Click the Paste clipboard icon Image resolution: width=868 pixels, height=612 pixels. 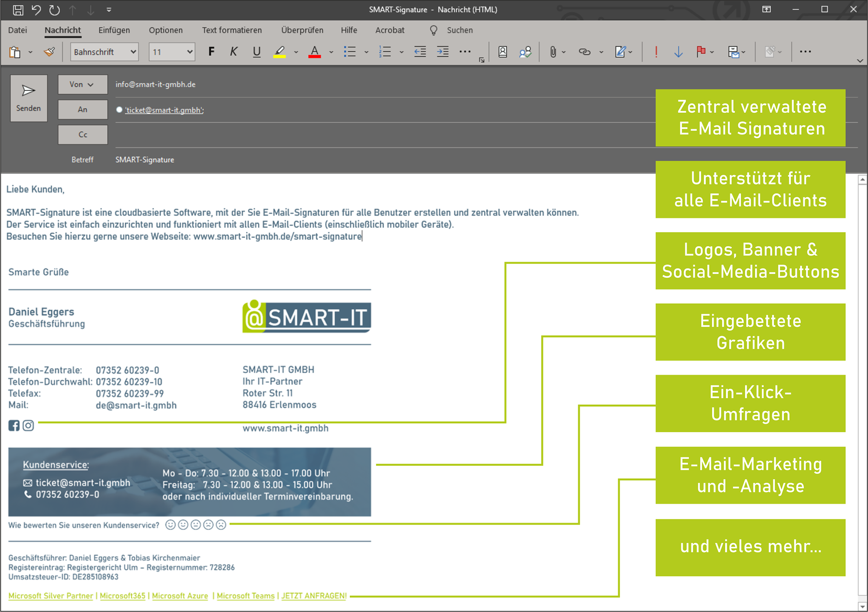tap(15, 52)
